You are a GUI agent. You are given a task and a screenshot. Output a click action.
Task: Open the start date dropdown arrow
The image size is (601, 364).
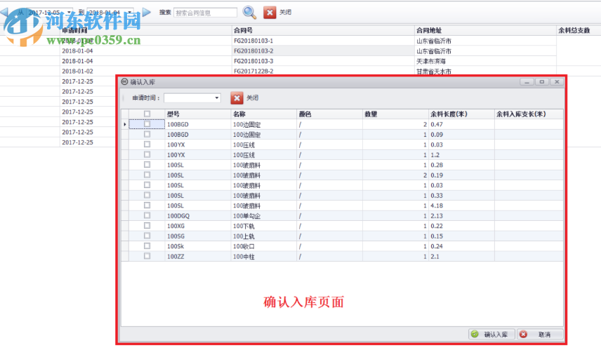70,12
